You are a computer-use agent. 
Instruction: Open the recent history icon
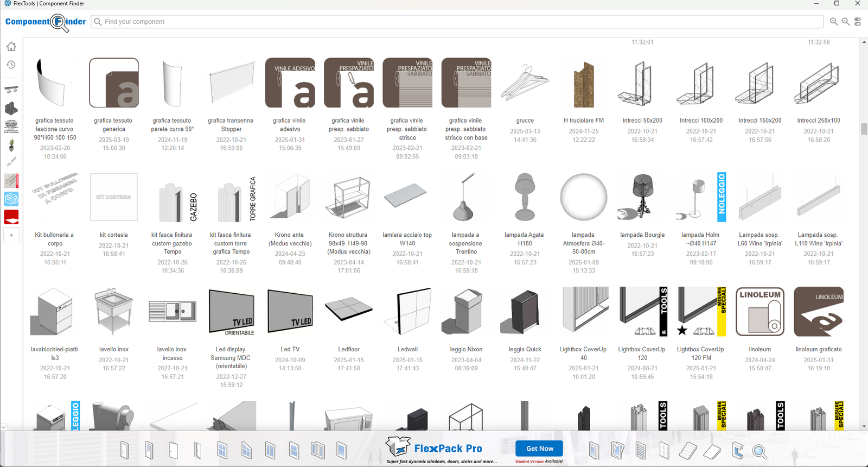[x=11, y=65]
